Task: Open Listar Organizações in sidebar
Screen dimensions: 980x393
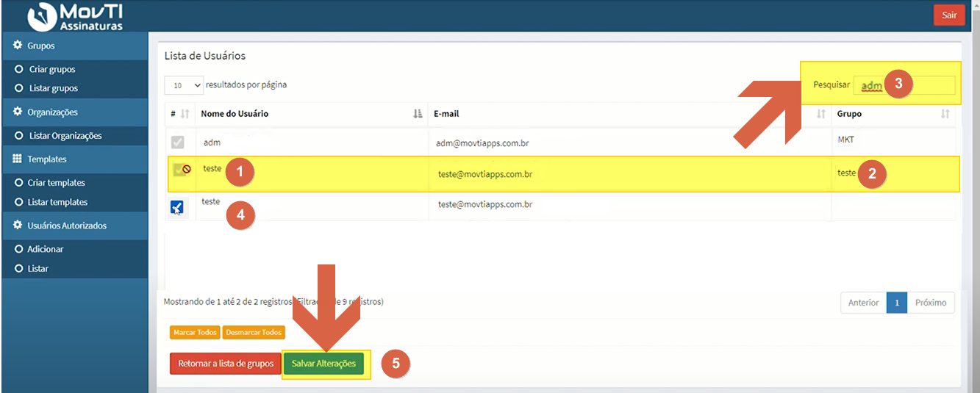Action: pyautogui.click(x=65, y=136)
